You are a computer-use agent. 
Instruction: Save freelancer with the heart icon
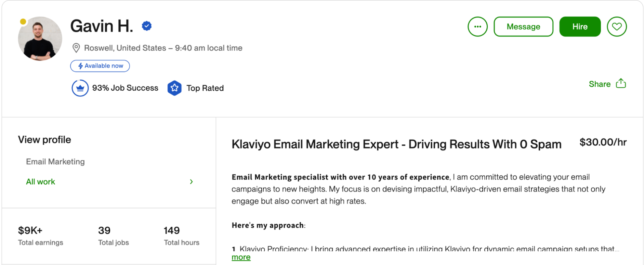(x=616, y=27)
